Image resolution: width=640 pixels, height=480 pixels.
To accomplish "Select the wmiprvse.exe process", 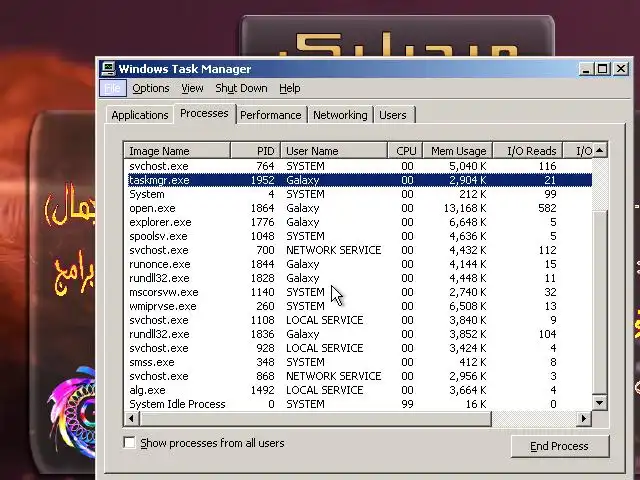I will click(360, 306).
